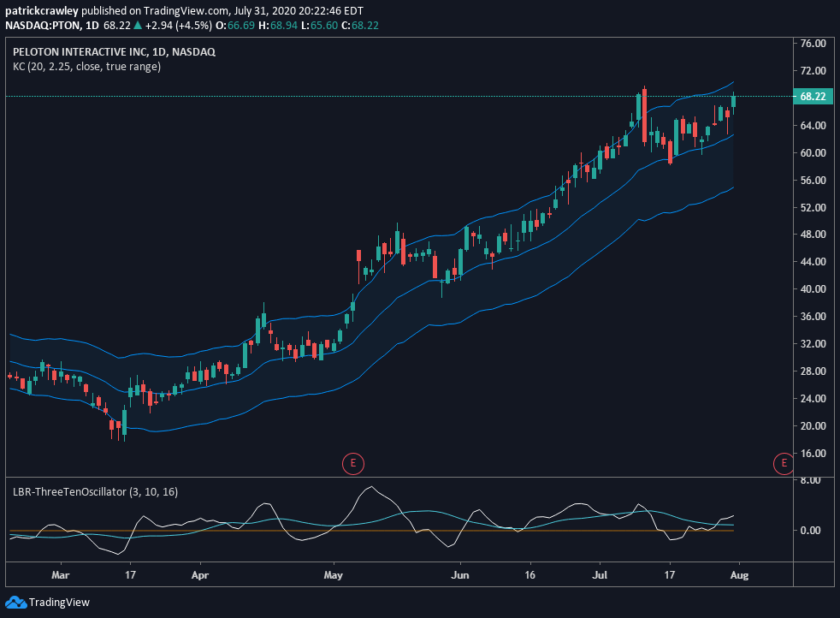Click the 56.00 price axis label
The image size is (840, 618).
(x=813, y=180)
